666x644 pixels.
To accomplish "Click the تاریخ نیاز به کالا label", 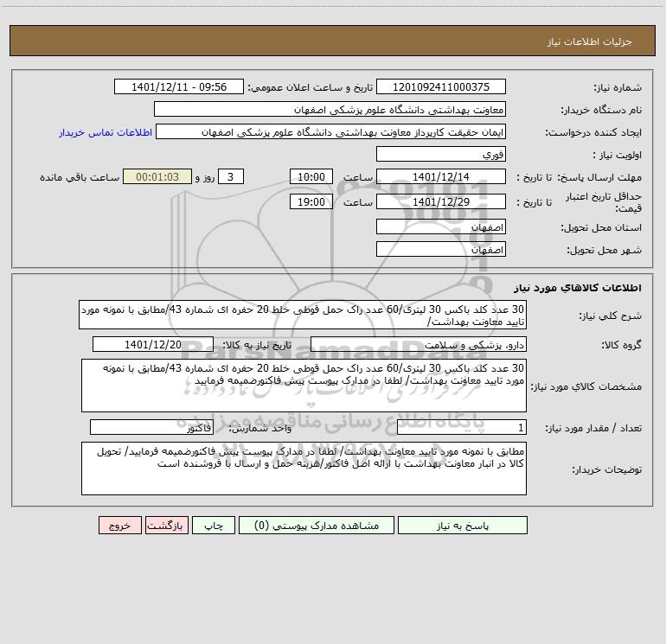I will pos(257,345).
